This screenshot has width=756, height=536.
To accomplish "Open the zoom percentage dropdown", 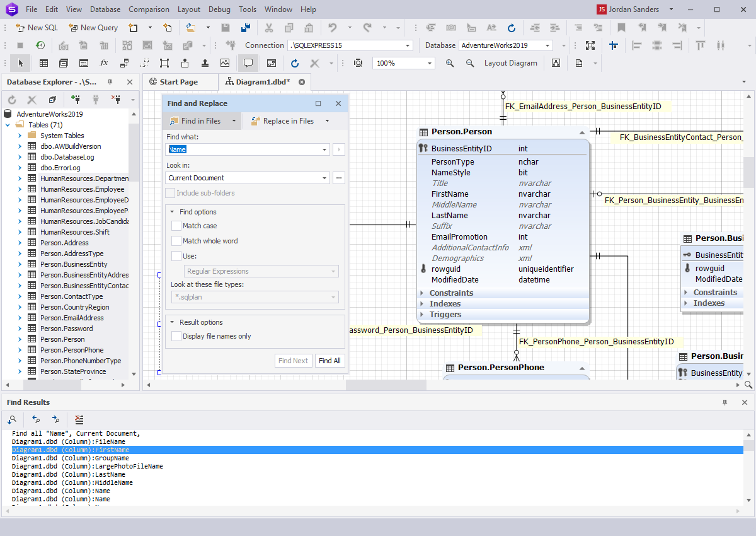I will tap(430, 63).
